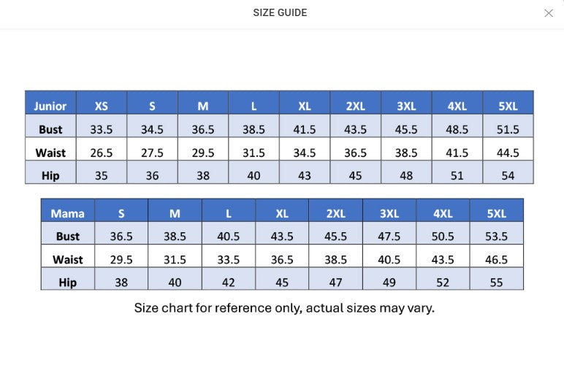
Task: Select Junior XL waist value 34.5
Action: click(x=305, y=153)
